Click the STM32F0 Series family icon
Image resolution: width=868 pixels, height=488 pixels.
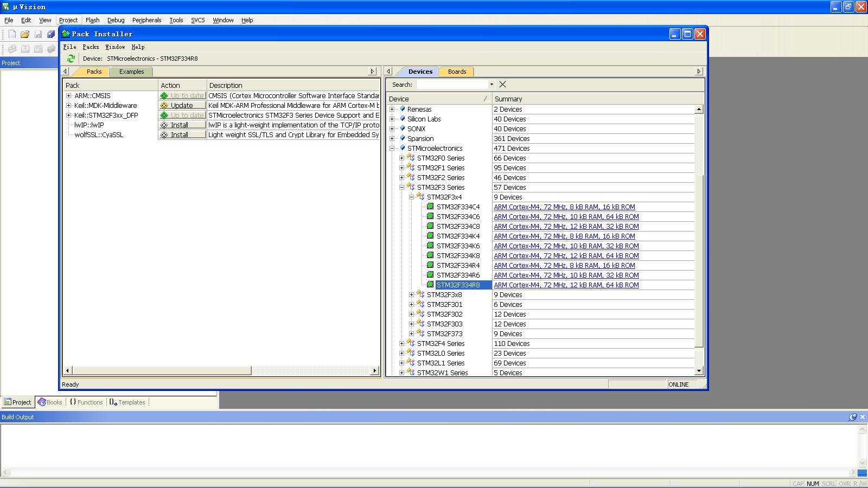(x=411, y=158)
